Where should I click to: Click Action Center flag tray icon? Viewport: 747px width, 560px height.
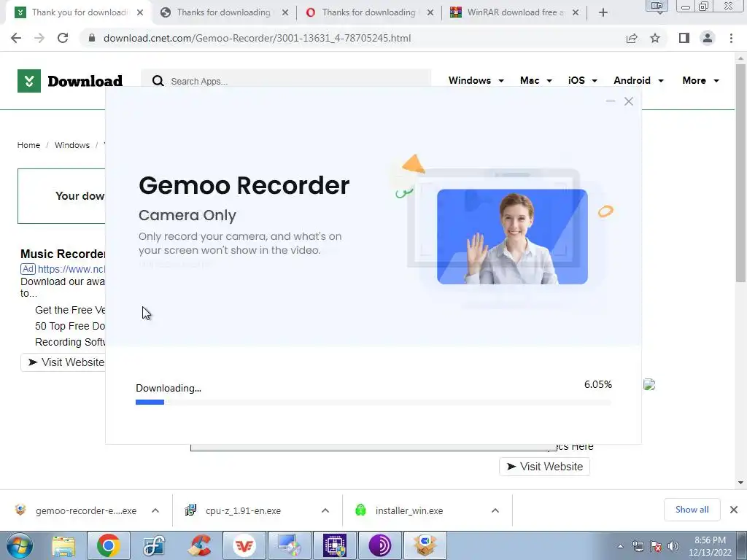click(656, 546)
